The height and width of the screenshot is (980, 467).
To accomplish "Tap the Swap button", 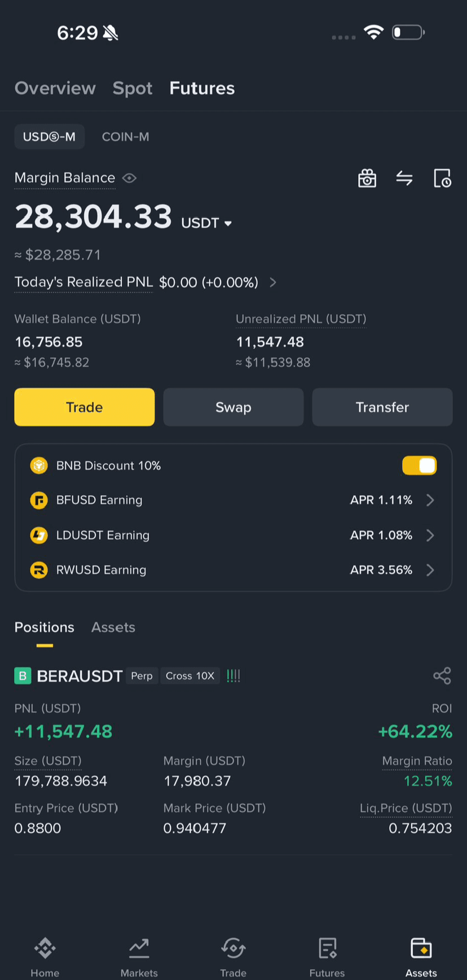I will coord(233,407).
